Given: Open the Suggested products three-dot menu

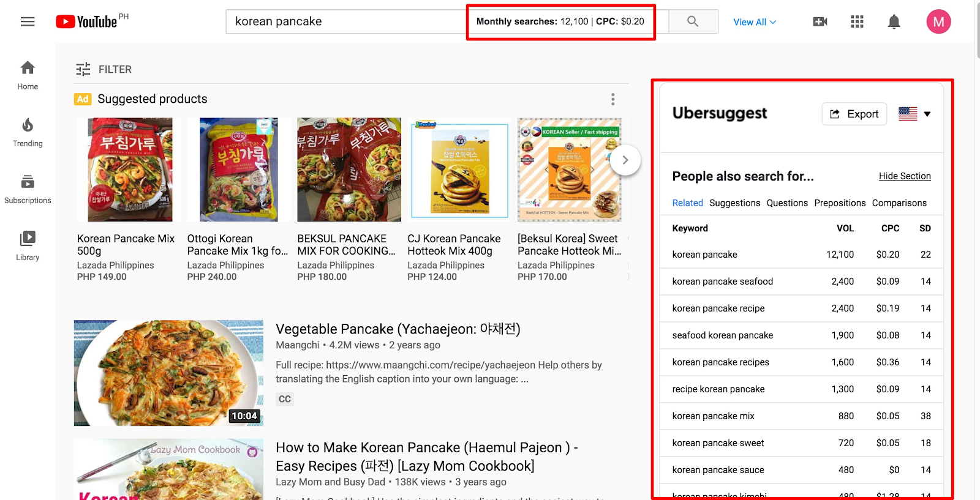Looking at the screenshot, I should [612, 99].
